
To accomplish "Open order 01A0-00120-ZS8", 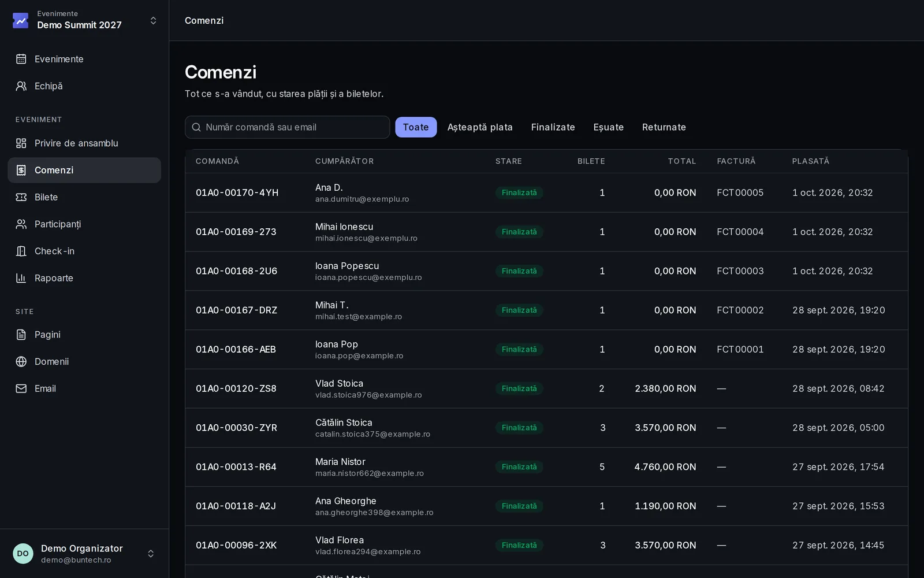I will (x=236, y=388).
